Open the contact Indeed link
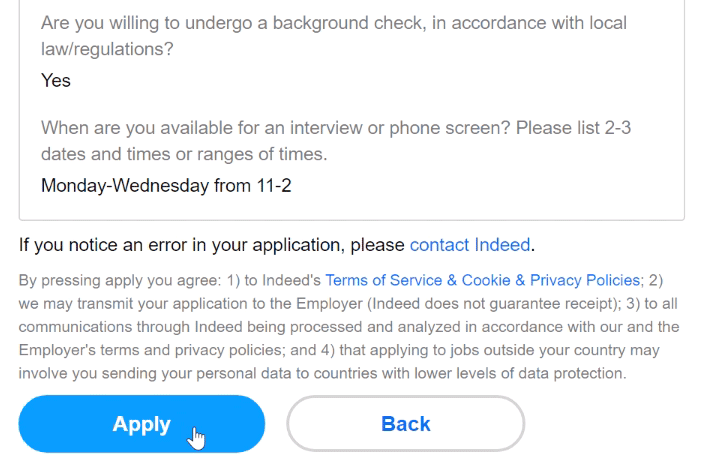Viewport: 703px width, 471px height. [470, 244]
